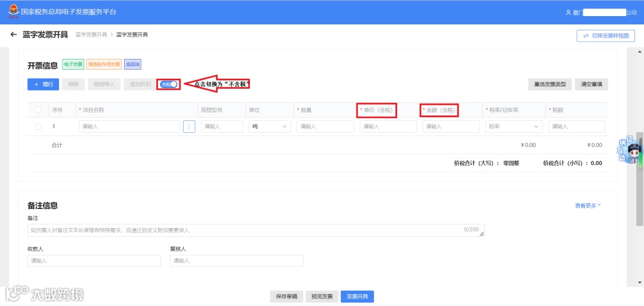Screen dimensions: 644x306
Task: Click the 收款人 input field
Action: pyautogui.click(x=94, y=261)
